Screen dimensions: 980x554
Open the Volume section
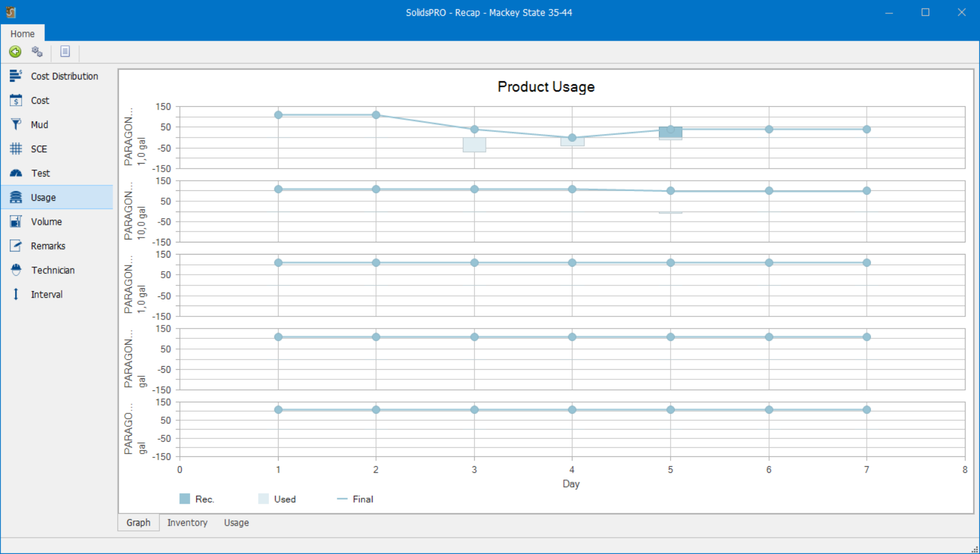pos(46,222)
